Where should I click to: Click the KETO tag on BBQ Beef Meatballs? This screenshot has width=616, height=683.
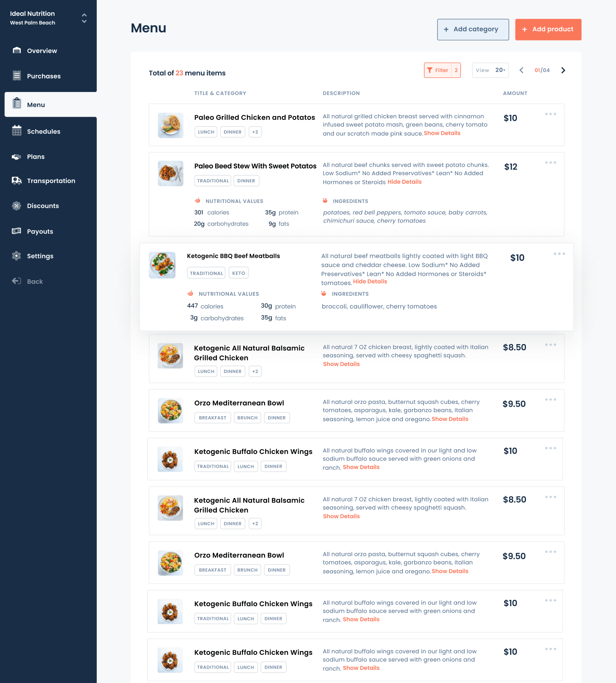[x=239, y=273]
